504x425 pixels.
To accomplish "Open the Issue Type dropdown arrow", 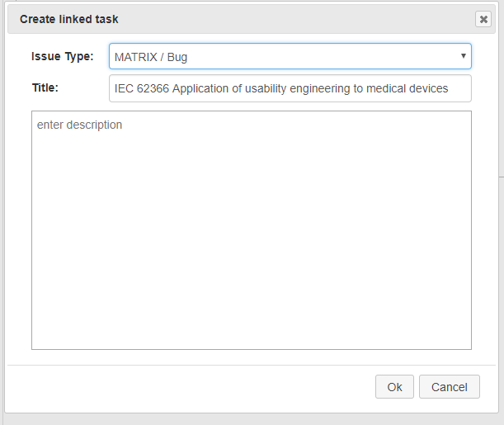I will point(464,56).
